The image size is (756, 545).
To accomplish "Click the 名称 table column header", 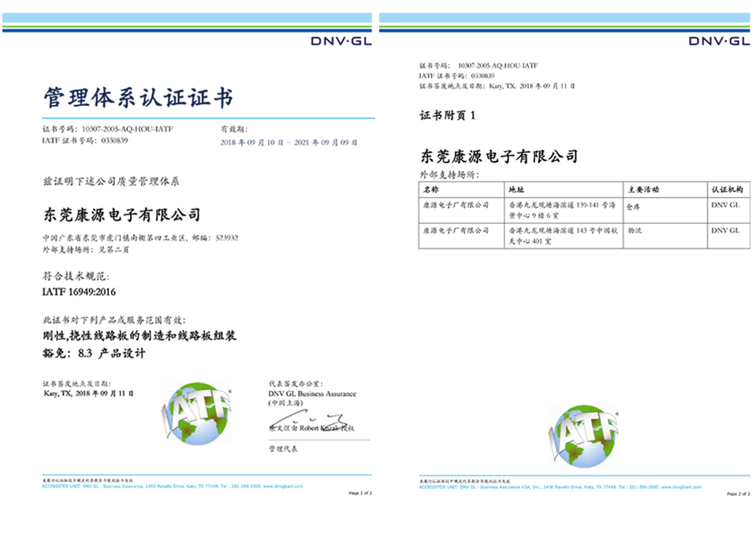I will pos(430,190).
